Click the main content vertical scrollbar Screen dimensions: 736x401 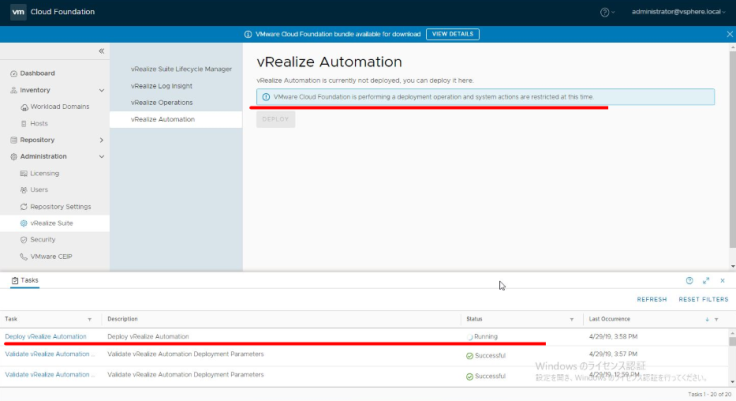[732, 150]
